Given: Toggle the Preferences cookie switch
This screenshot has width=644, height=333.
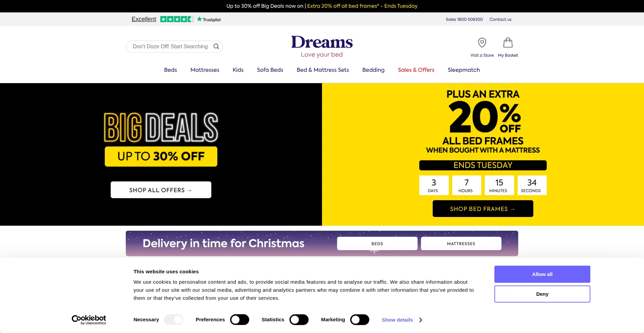Looking at the screenshot, I should tap(239, 320).
